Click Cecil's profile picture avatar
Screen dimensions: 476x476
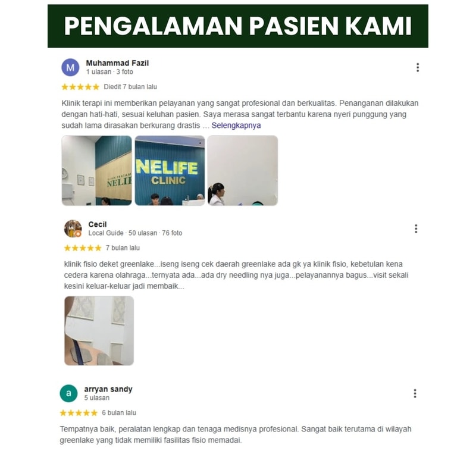(73, 228)
